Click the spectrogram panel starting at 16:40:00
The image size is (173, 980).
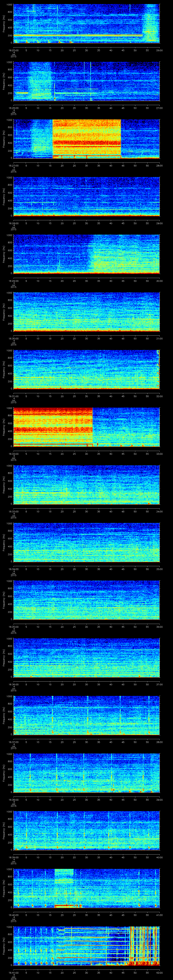click(x=86, y=889)
